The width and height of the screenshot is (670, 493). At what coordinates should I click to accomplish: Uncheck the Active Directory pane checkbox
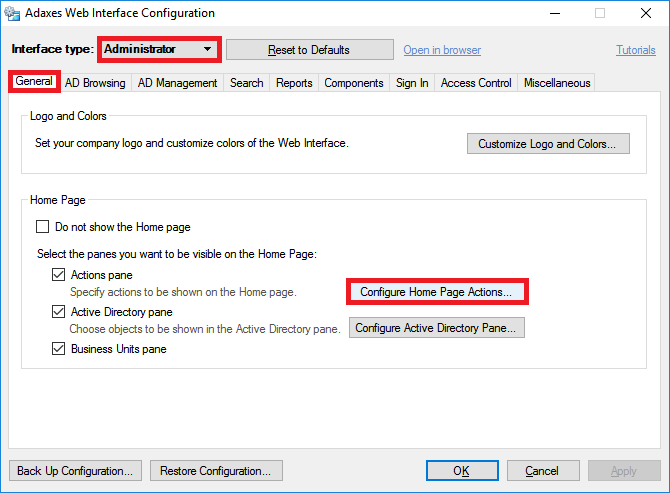pos(59,312)
